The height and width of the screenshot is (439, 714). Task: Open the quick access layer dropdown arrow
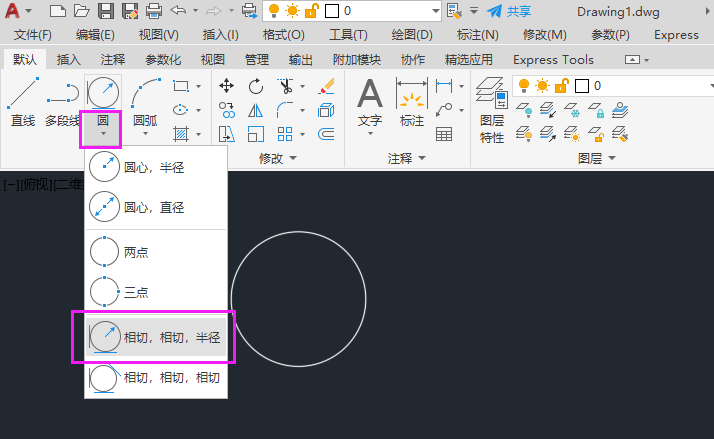click(435, 11)
